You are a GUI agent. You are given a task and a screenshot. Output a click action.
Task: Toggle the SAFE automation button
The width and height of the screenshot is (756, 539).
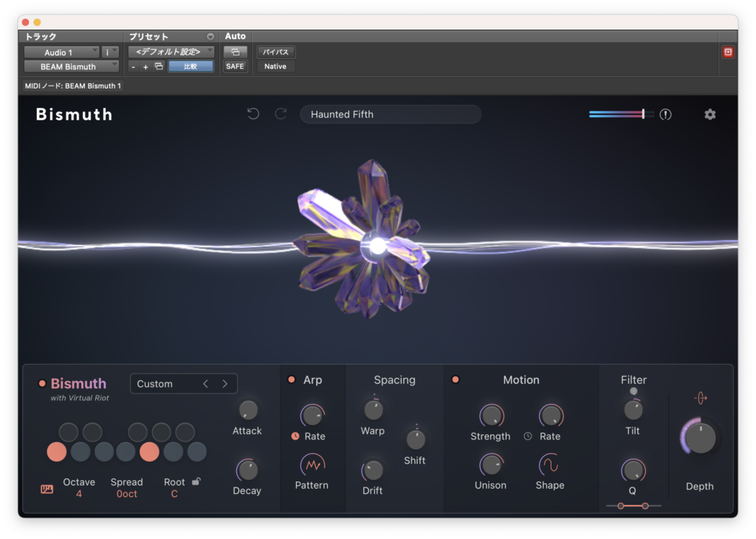pyautogui.click(x=236, y=66)
